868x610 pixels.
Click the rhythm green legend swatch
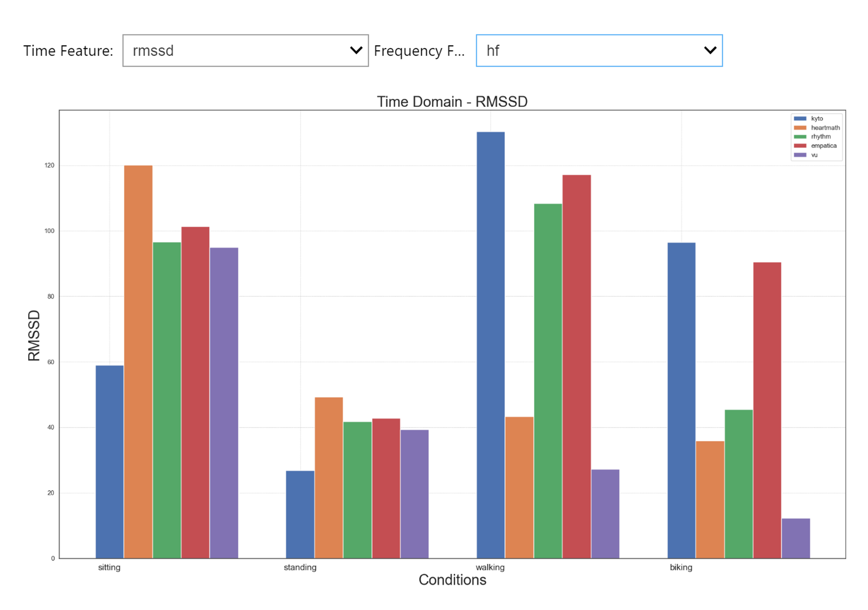click(800, 137)
